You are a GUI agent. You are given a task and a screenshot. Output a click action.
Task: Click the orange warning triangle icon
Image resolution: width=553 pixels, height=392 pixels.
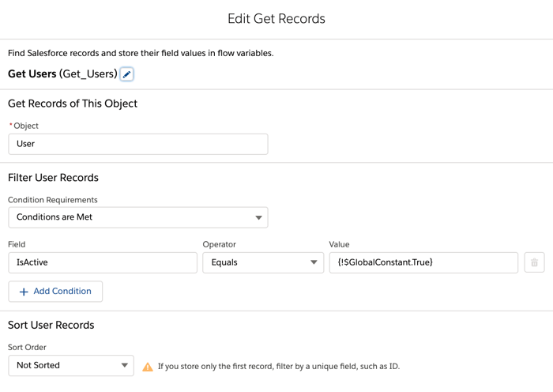148,367
